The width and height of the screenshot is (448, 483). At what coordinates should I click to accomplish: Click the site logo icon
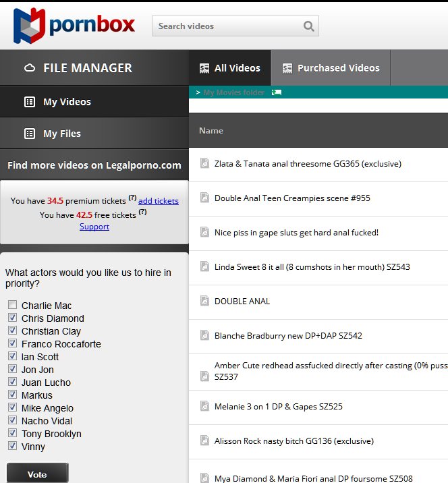click(29, 26)
